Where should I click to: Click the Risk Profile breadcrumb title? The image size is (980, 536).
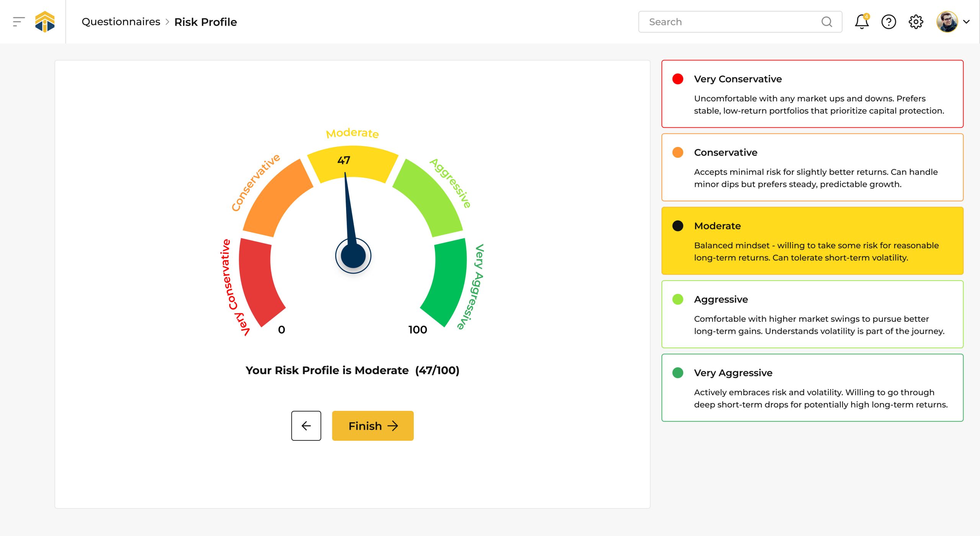[x=206, y=22]
